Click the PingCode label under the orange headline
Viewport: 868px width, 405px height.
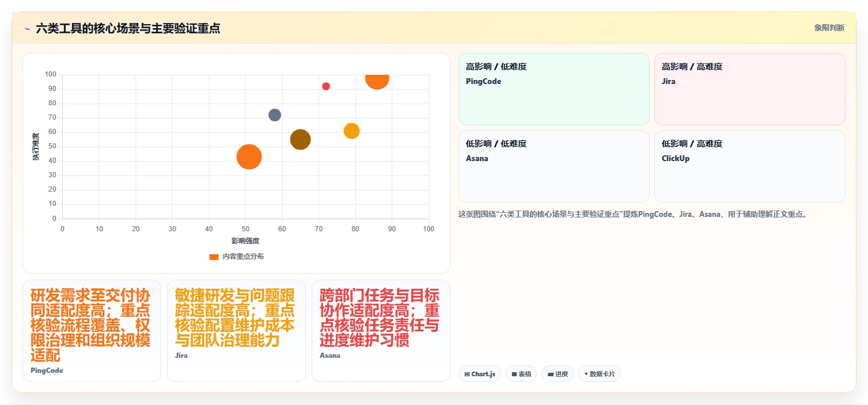47,370
